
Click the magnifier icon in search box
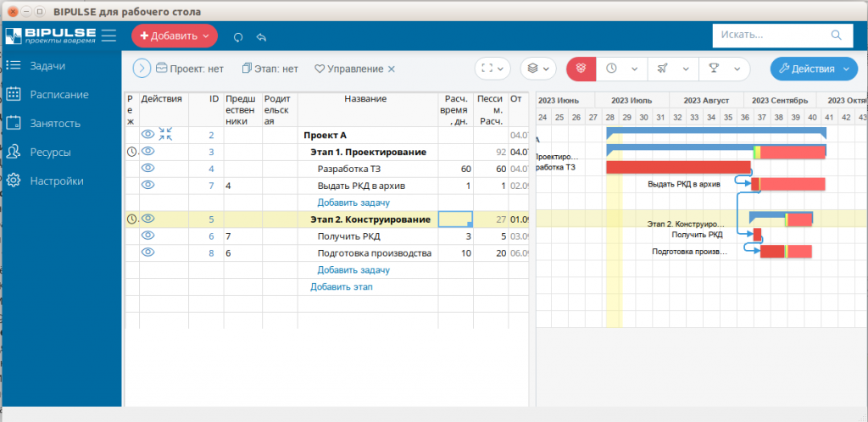(x=836, y=36)
